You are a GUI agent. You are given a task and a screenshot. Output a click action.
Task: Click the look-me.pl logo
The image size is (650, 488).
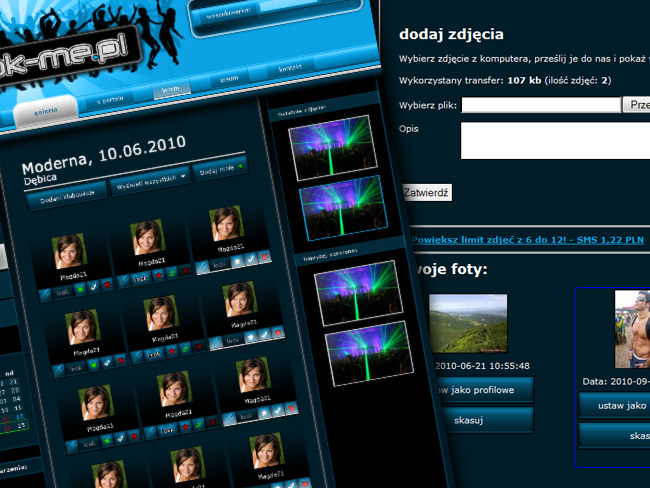(x=68, y=56)
